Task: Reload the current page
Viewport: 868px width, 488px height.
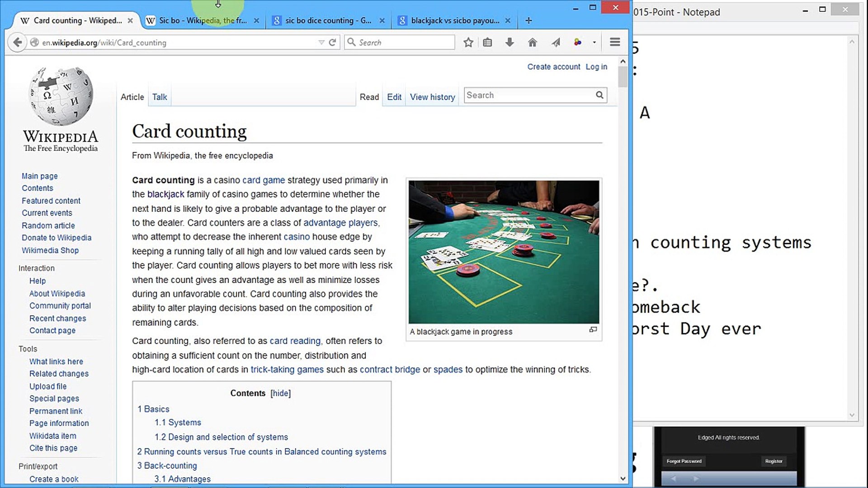Action: pos(333,42)
